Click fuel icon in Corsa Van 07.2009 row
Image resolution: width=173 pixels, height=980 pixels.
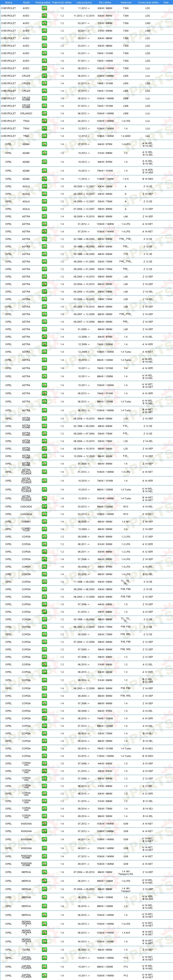pos(44,778)
